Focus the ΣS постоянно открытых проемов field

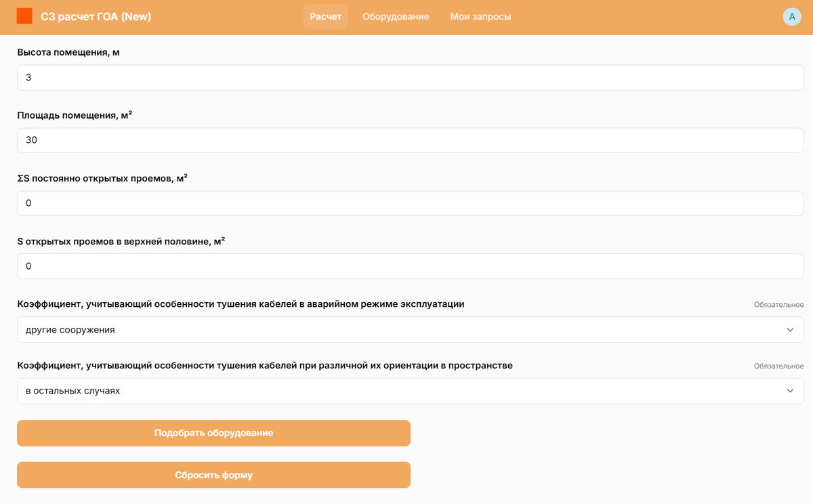point(411,203)
